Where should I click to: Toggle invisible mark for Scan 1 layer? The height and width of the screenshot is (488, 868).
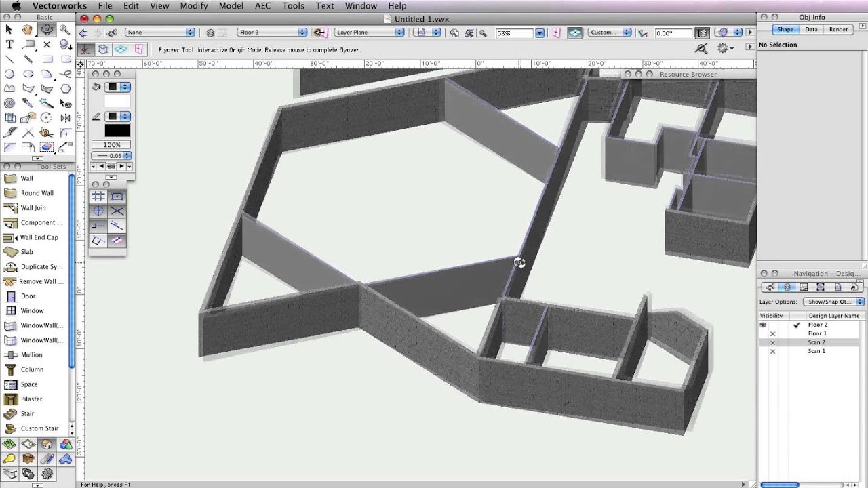click(x=772, y=351)
